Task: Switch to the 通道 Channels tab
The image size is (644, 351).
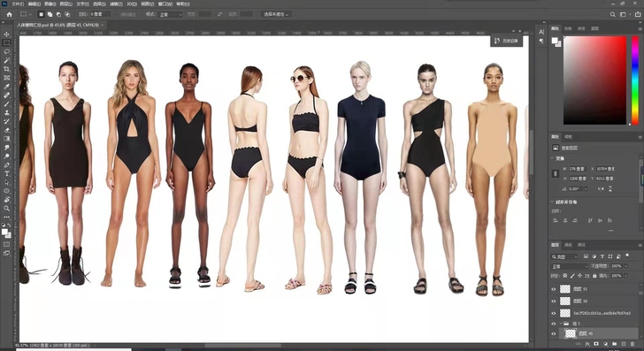Action: click(568, 245)
